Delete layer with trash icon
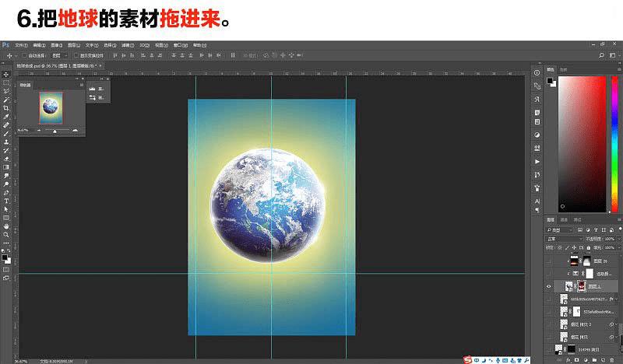Viewport: 623px width, 364px height. pos(612,360)
